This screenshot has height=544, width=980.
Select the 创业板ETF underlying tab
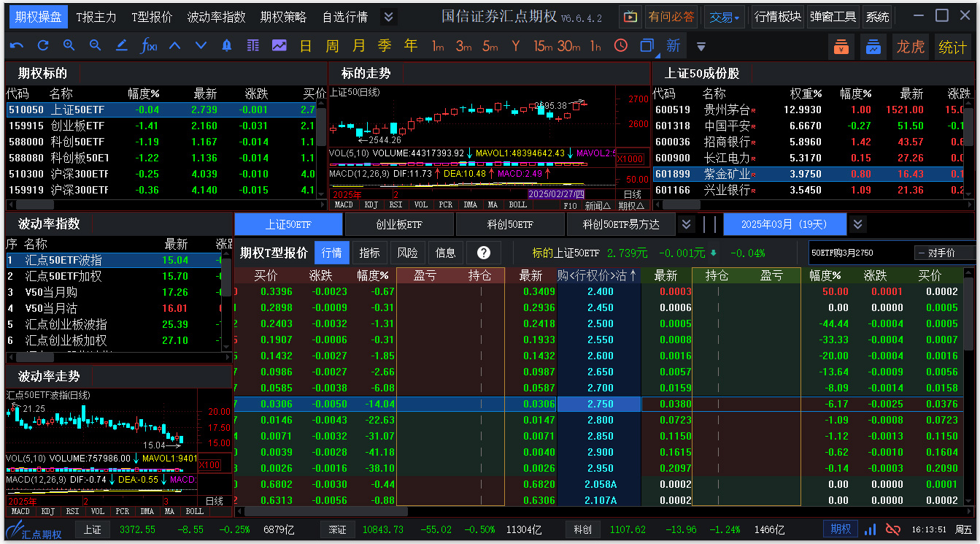399,224
